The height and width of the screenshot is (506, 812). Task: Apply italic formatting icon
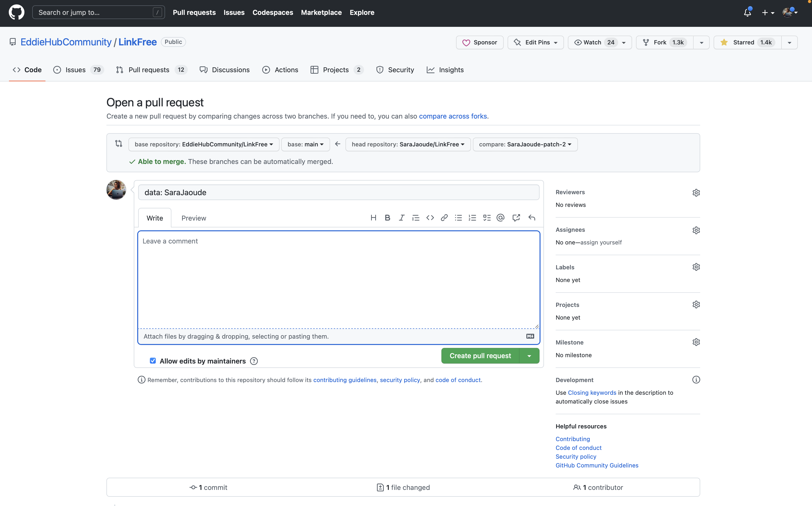pos(401,218)
